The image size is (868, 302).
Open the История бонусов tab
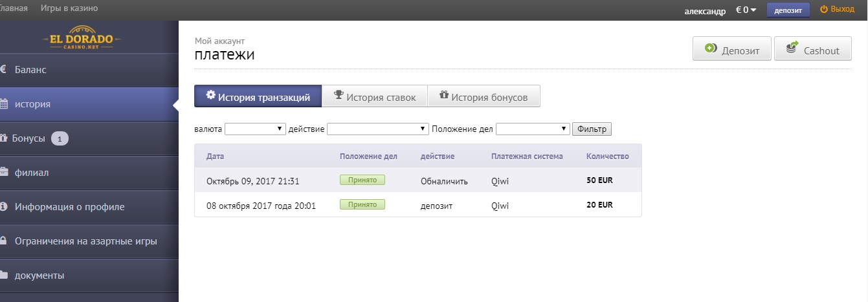[x=484, y=97]
